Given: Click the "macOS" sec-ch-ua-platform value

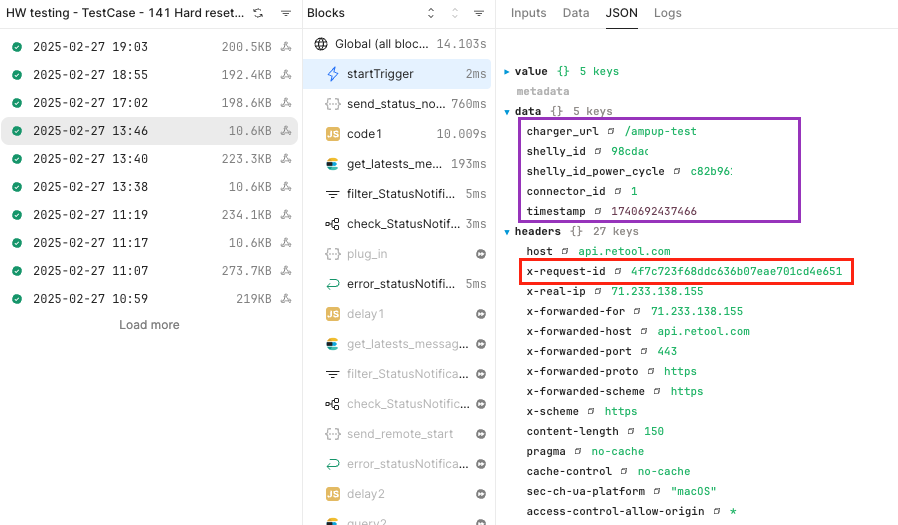Looking at the screenshot, I should click(694, 491).
